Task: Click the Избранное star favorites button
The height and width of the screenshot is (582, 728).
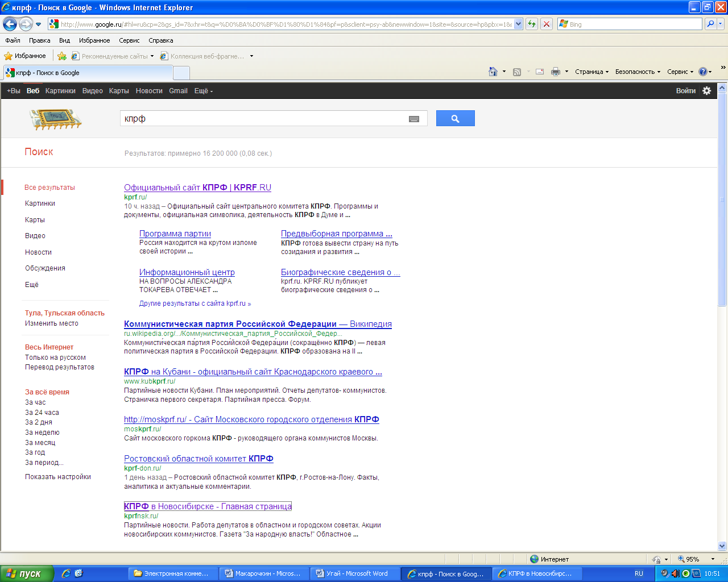Action: (x=25, y=56)
